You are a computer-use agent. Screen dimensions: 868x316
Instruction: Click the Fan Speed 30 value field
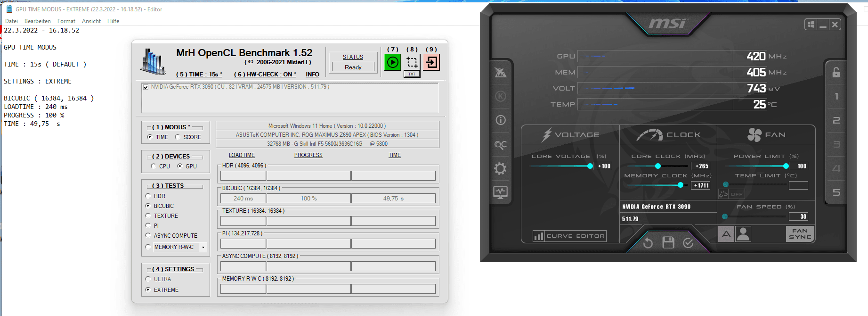798,216
